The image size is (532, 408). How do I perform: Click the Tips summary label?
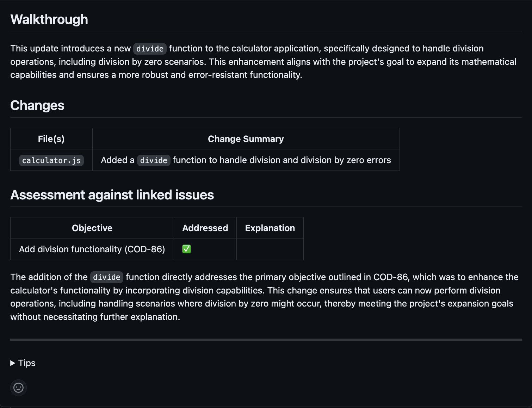(x=27, y=363)
